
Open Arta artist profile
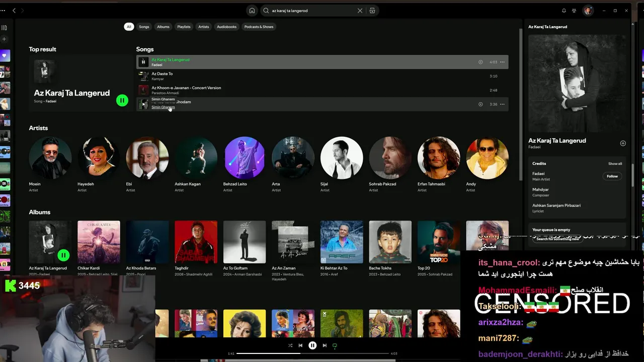click(293, 158)
